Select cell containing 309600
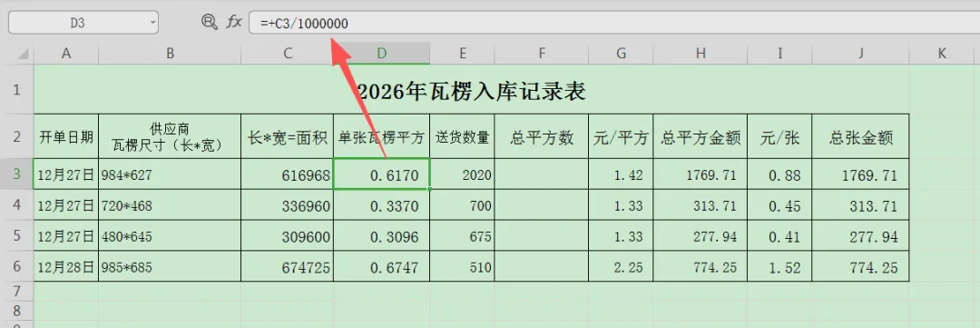 pyautogui.click(x=288, y=236)
